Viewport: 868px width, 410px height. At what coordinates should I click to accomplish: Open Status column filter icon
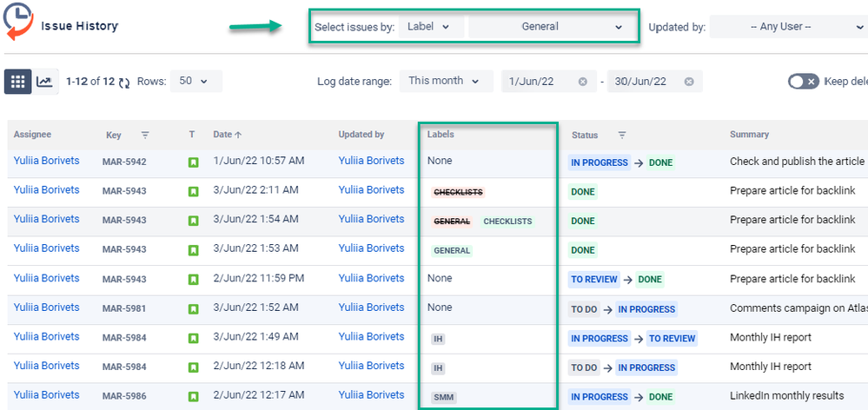pos(622,135)
